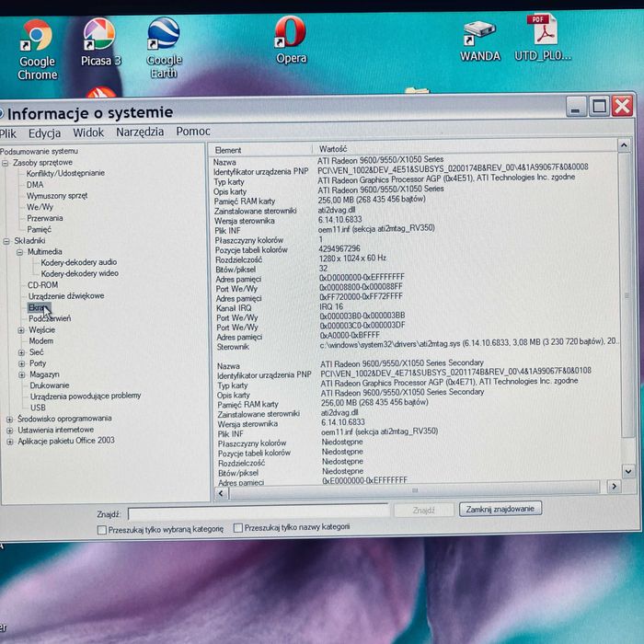This screenshot has width=644, height=644.
Task: Select Urządzenie dźwiękowe tree item
Action: click(x=66, y=295)
